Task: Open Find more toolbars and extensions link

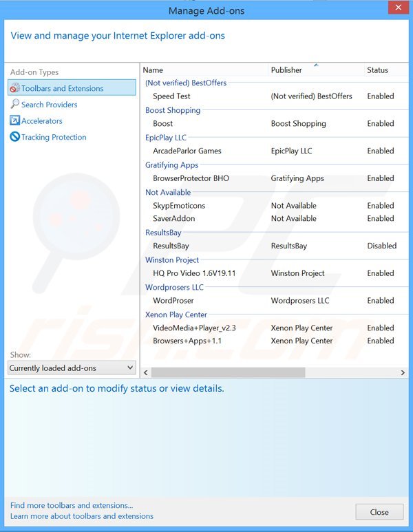Action: click(x=72, y=505)
